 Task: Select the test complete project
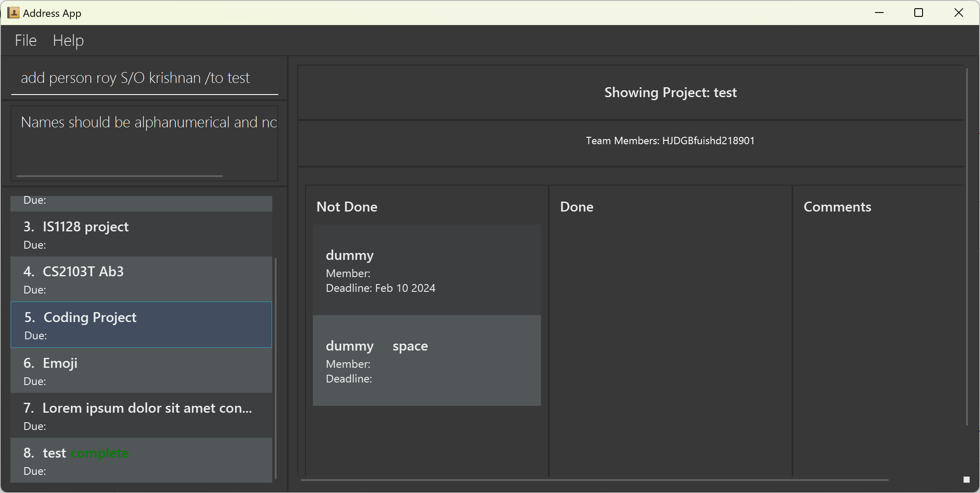141,460
